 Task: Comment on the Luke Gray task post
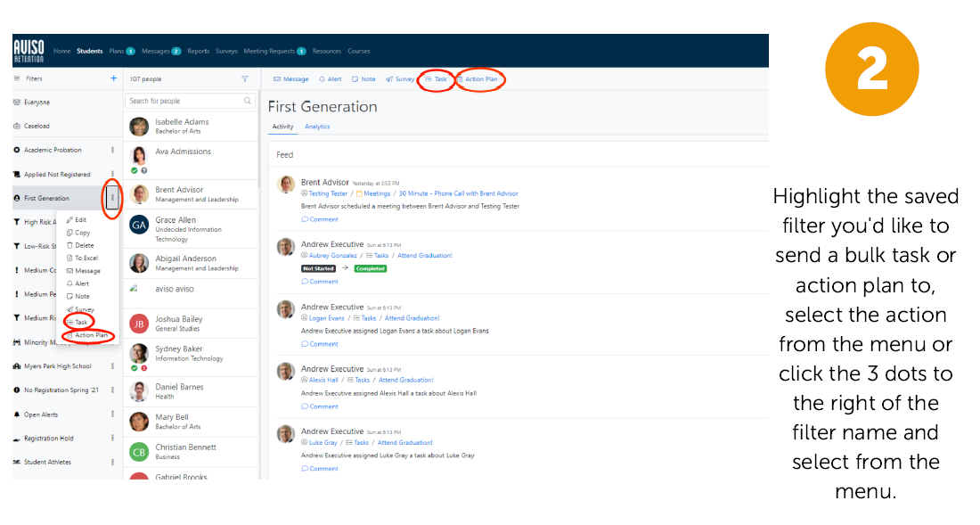point(319,469)
